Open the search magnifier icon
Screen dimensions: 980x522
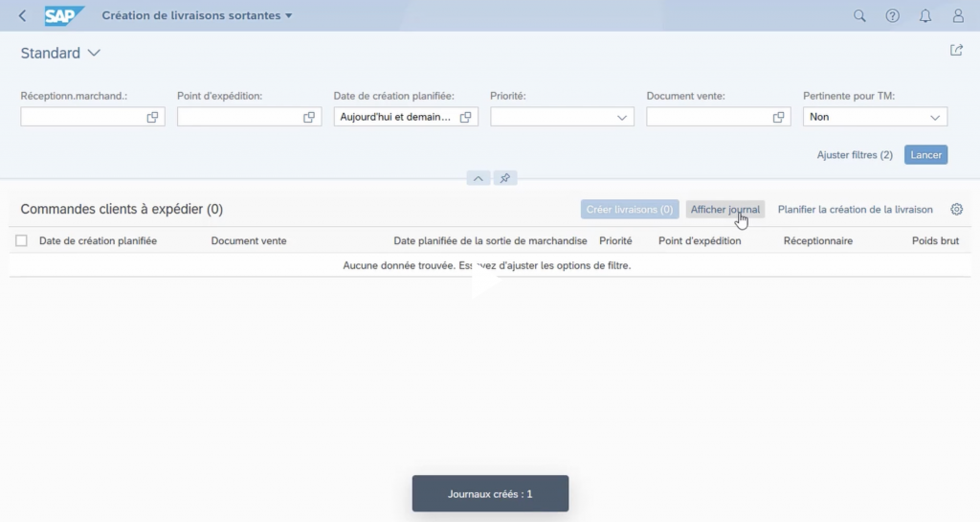(859, 16)
